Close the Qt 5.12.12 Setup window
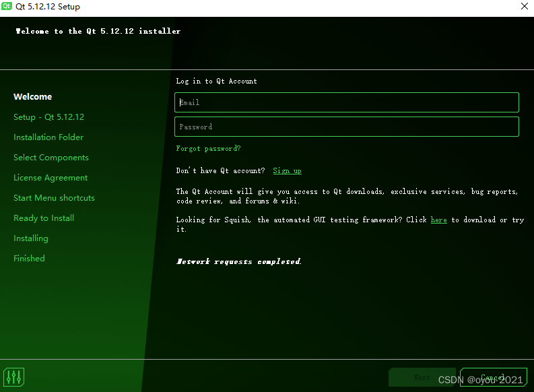Viewport: 534px width, 392px height. click(525, 6)
